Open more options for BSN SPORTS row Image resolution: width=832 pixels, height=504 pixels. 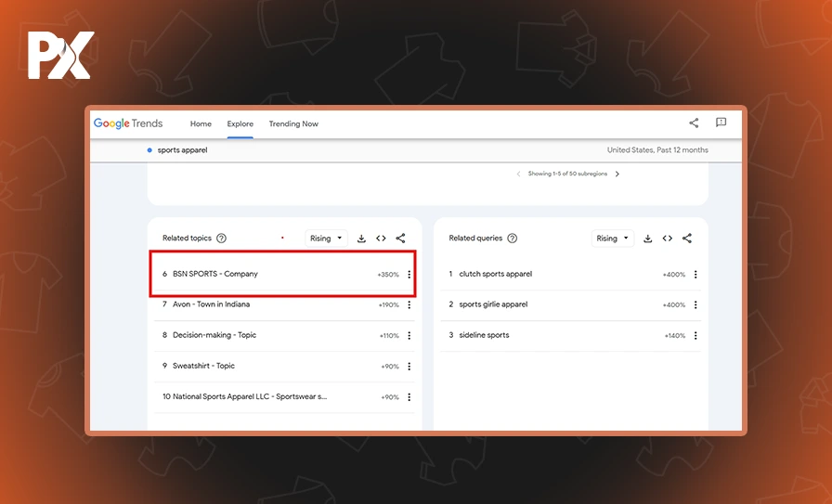[x=409, y=275]
